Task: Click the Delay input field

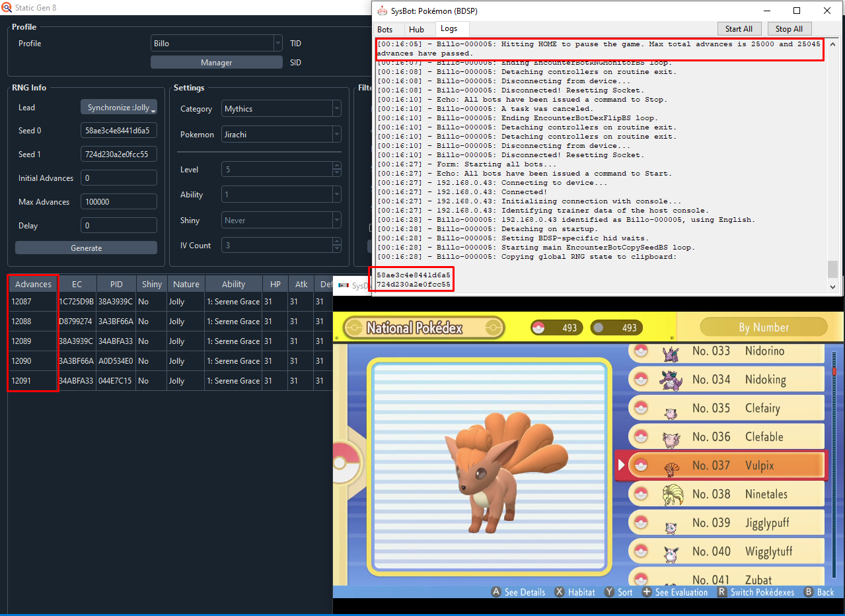Action: (x=119, y=226)
